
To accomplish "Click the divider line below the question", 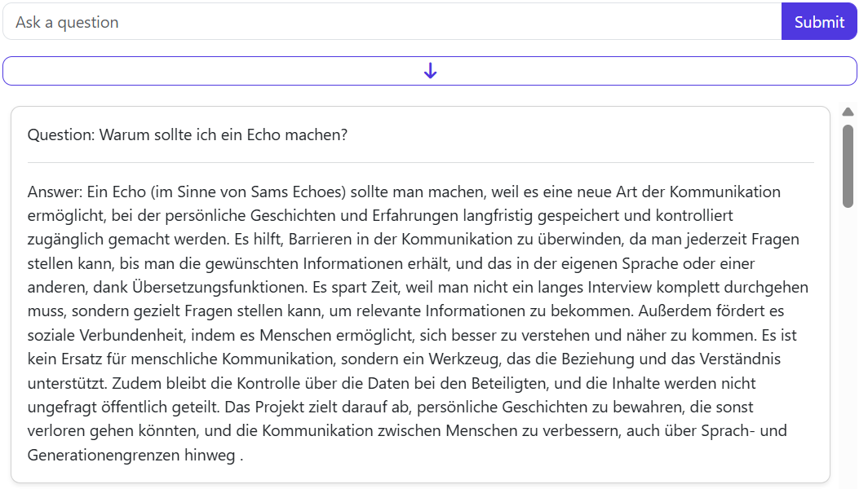I will click(420, 163).
